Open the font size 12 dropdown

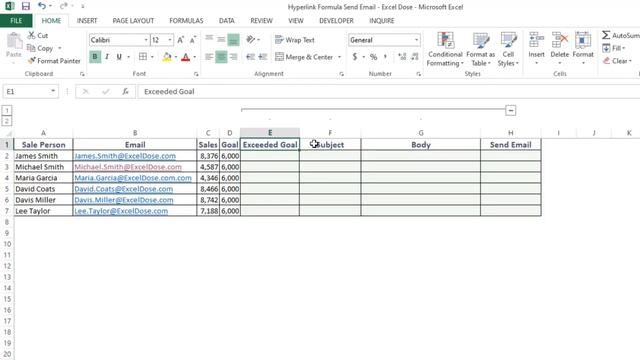170,40
